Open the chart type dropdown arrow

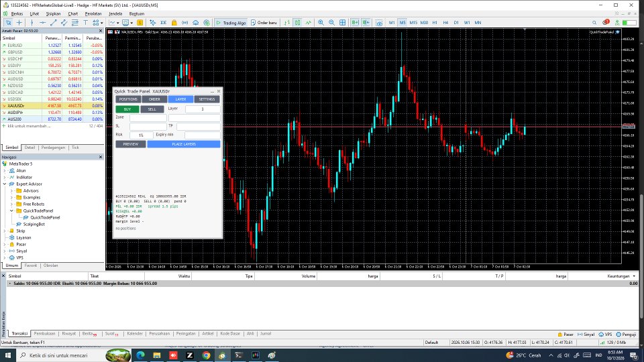pyautogui.click(x=118, y=23)
